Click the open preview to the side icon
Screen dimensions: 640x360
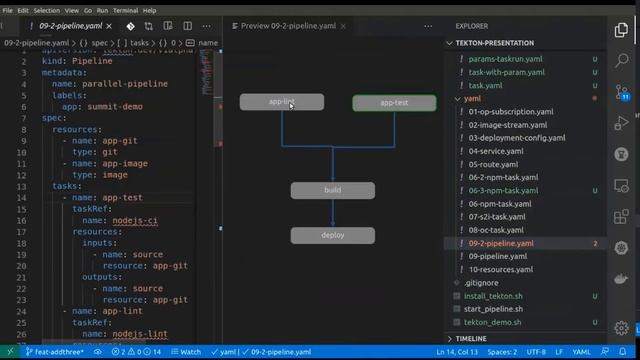tap(168, 26)
